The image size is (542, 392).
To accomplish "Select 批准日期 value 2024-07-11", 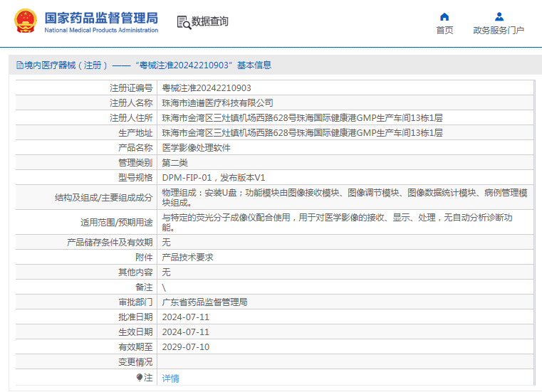I will point(186,317).
